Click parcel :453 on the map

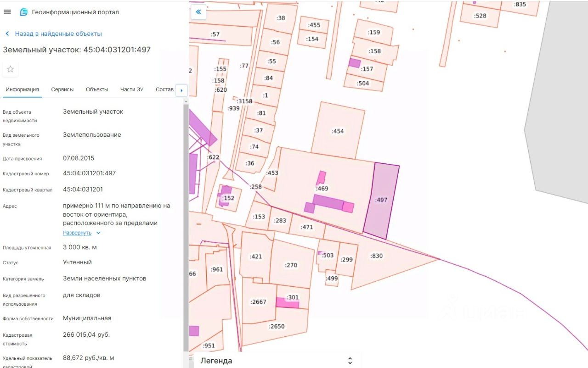pos(272,173)
